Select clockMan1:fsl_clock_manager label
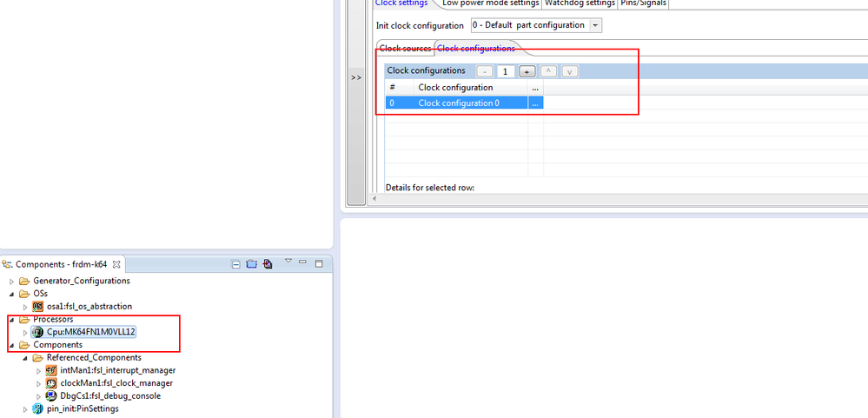868x418 pixels. [116, 383]
